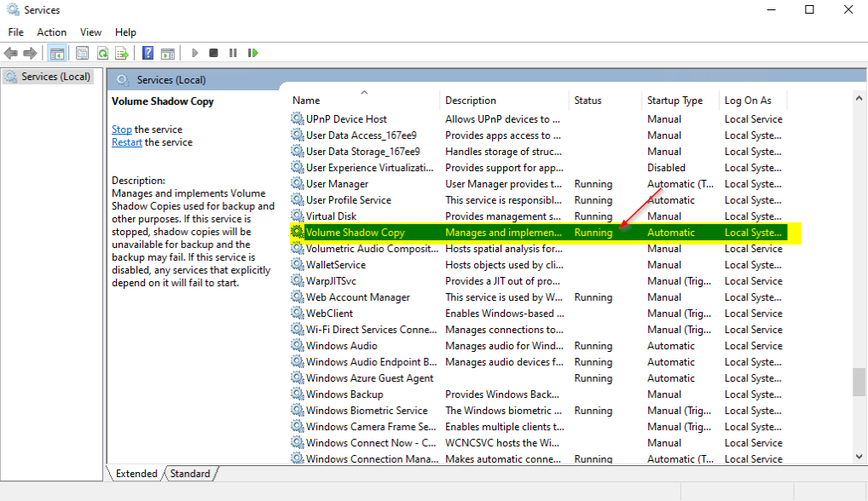Go back using the toolbar Back arrow

pos(10,53)
